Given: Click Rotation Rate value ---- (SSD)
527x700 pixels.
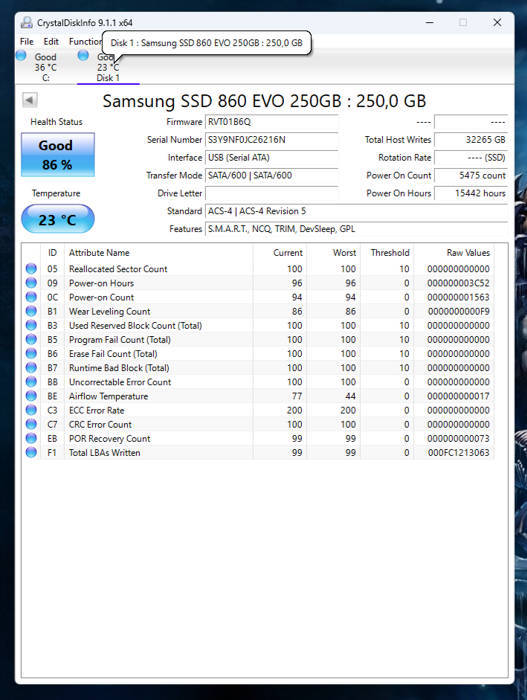Looking at the screenshot, I should [471, 158].
